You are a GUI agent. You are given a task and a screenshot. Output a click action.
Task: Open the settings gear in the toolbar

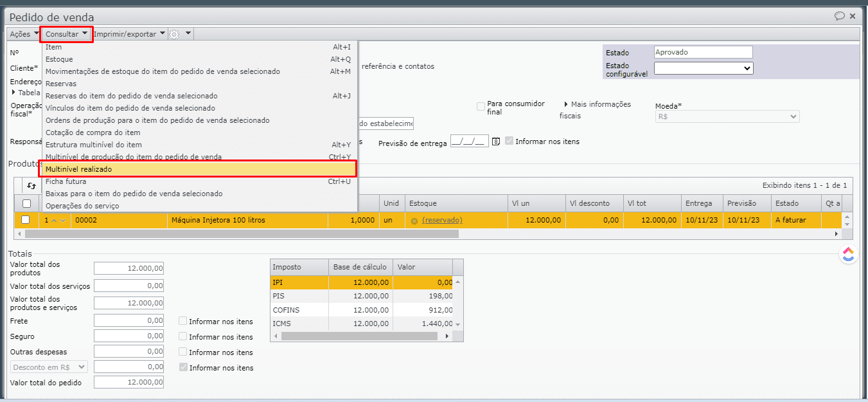174,34
